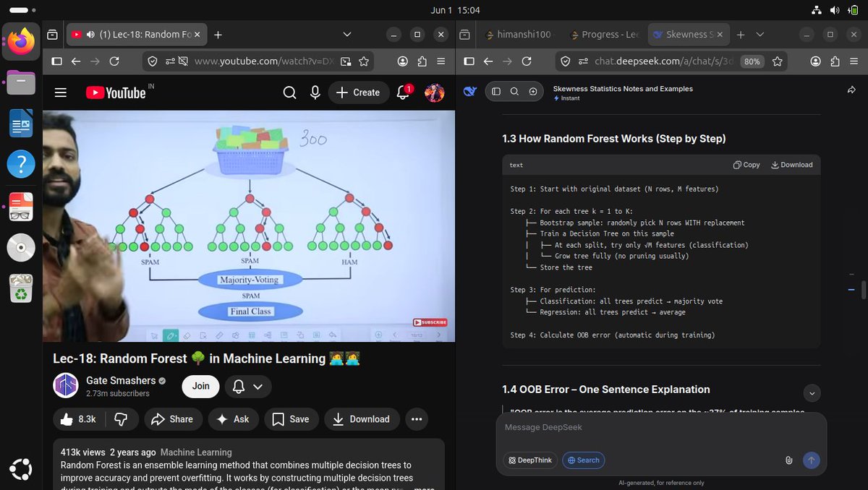Go back in the YouTube browser window
868x490 pixels.
click(x=76, y=61)
